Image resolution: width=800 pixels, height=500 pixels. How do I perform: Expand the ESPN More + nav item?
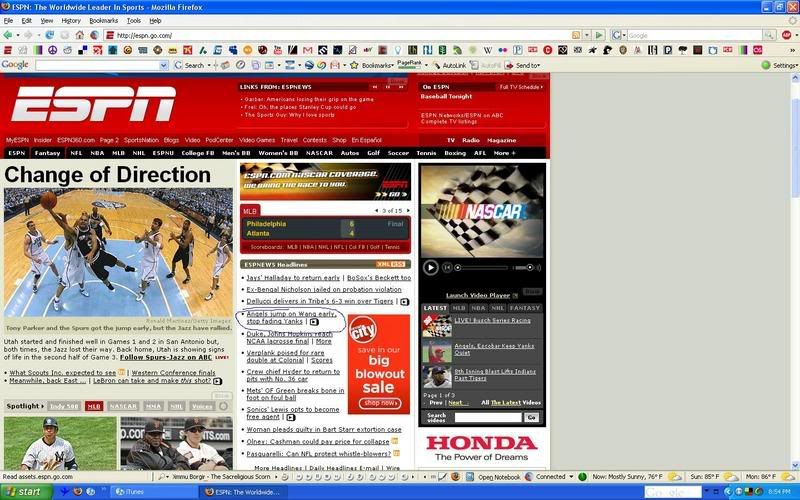(504, 153)
